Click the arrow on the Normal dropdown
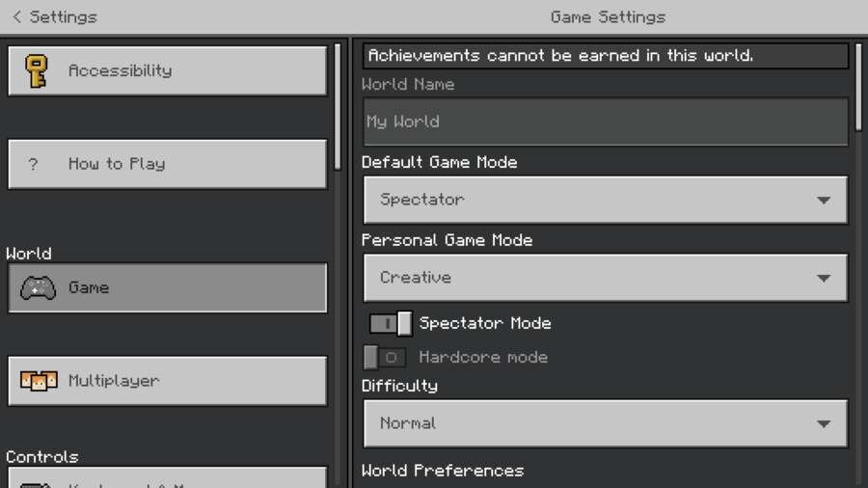Image resolution: width=868 pixels, height=488 pixels. [x=823, y=424]
